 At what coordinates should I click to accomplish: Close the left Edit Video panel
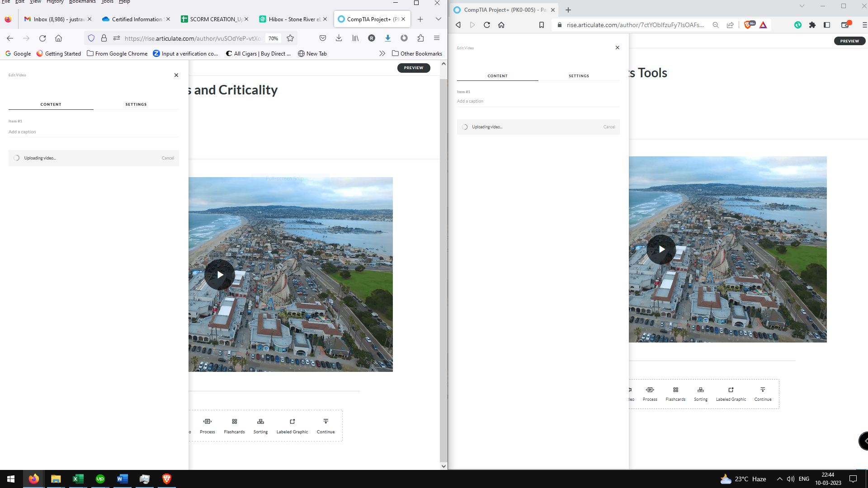(176, 75)
